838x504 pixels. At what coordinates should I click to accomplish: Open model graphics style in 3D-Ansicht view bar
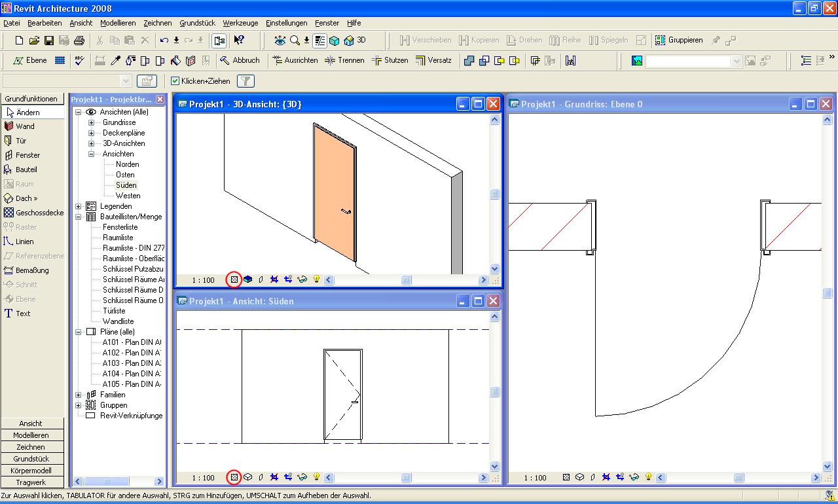(248, 279)
